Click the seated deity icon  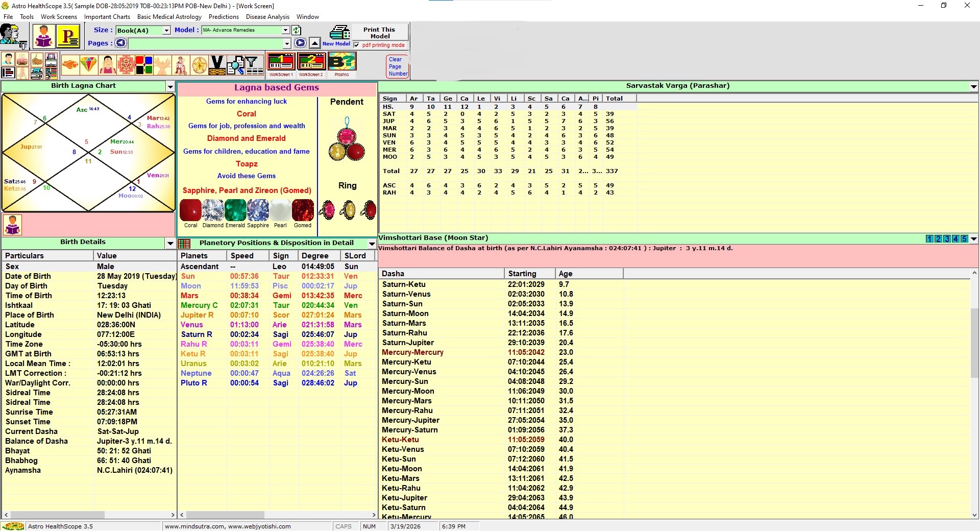[181, 65]
